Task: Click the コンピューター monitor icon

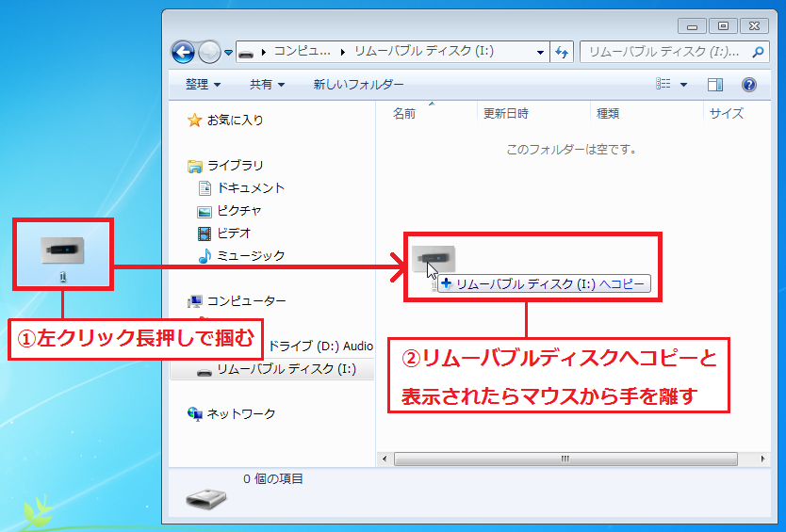Action: pos(194,301)
